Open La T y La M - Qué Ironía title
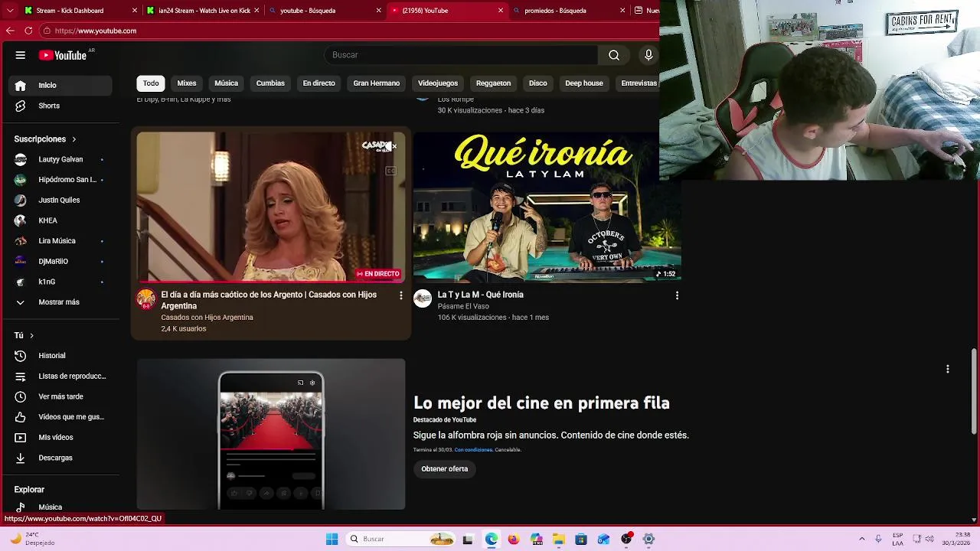The height and width of the screenshot is (551, 980). tap(480, 295)
